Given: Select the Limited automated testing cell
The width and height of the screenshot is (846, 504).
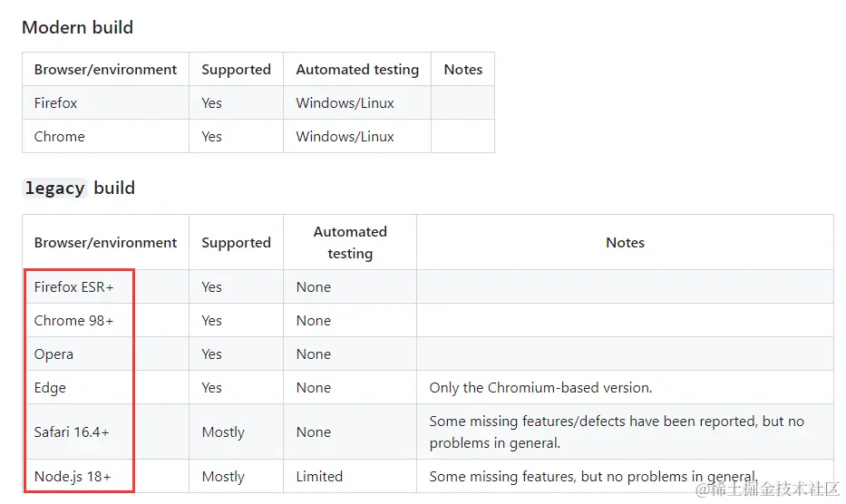Looking at the screenshot, I should coord(319,476).
